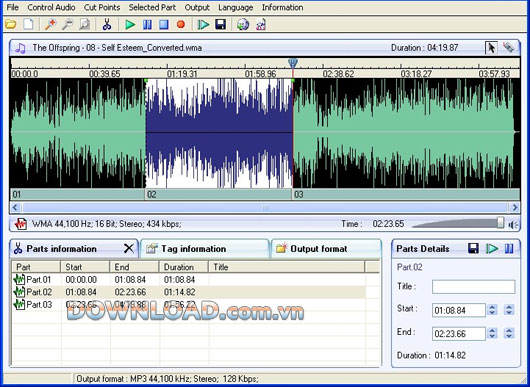This screenshot has height=387, width=530.
Task: Click the End column header
Action: tap(134, 267)
